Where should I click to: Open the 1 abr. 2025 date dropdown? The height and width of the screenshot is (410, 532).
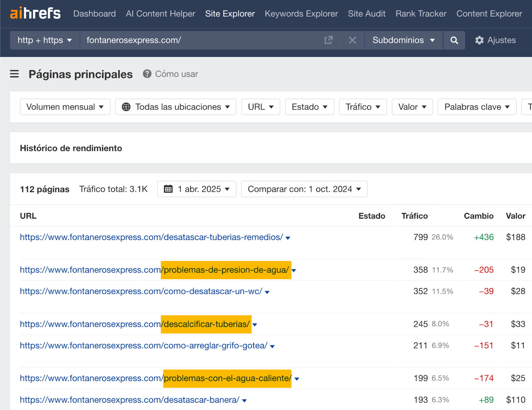[197, 189]
